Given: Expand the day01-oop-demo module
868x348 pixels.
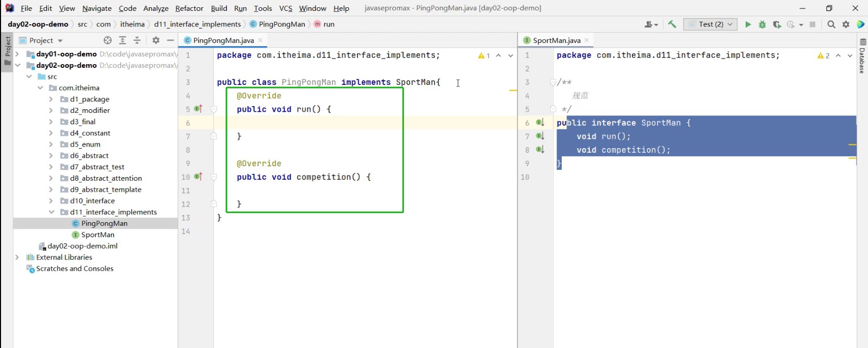Looking at the screenshot, I should tap(18, 54).
